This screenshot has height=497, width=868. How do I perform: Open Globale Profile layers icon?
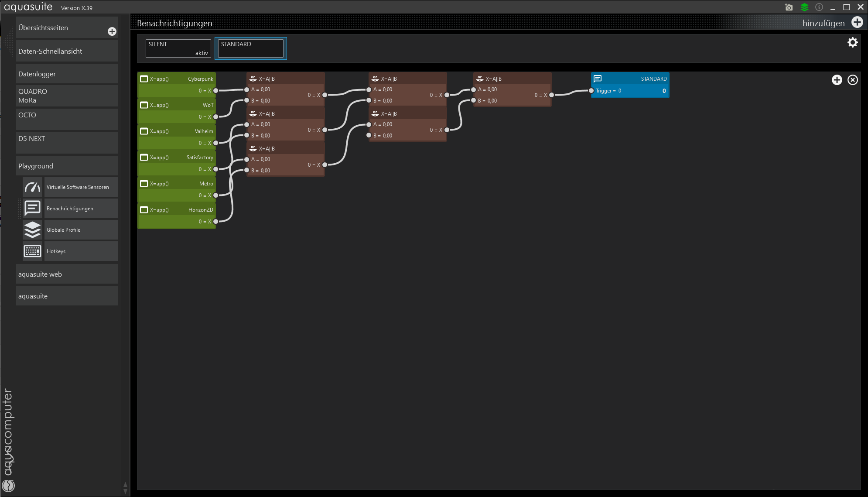[x=32, y=230]
